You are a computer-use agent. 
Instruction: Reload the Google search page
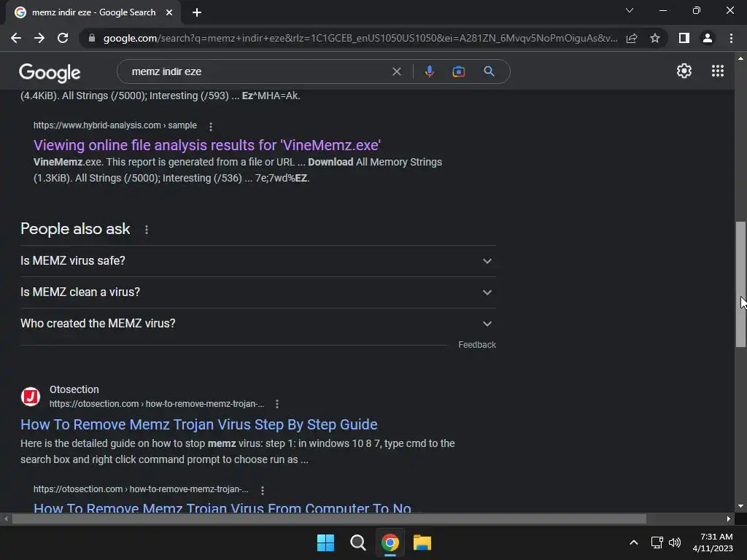(63, 38)
